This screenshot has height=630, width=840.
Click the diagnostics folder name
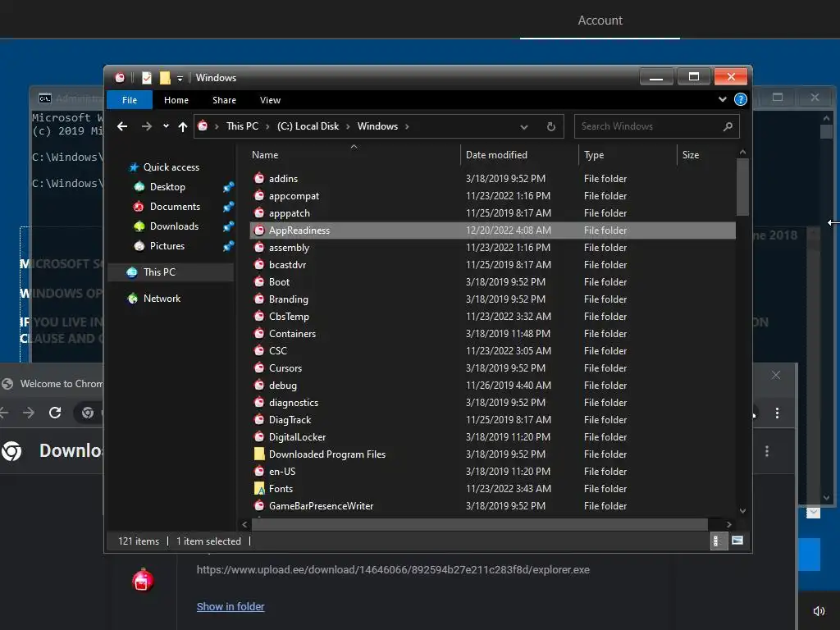click(293, 403)
